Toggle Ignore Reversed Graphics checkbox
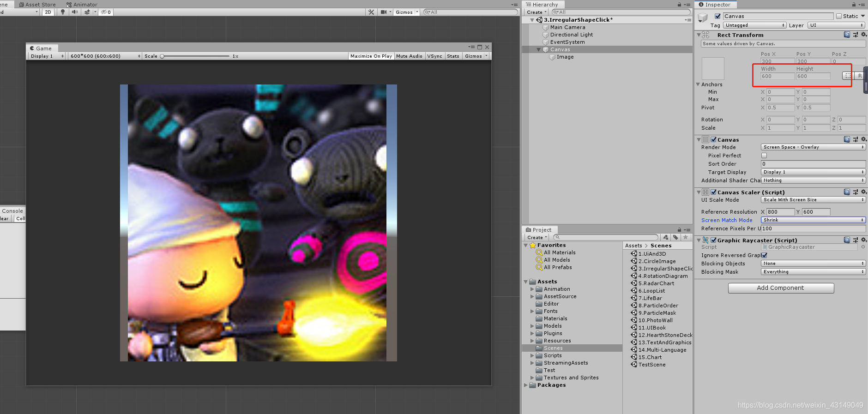The width and height of the screenshot is (868, 414). tap(765, 255)
